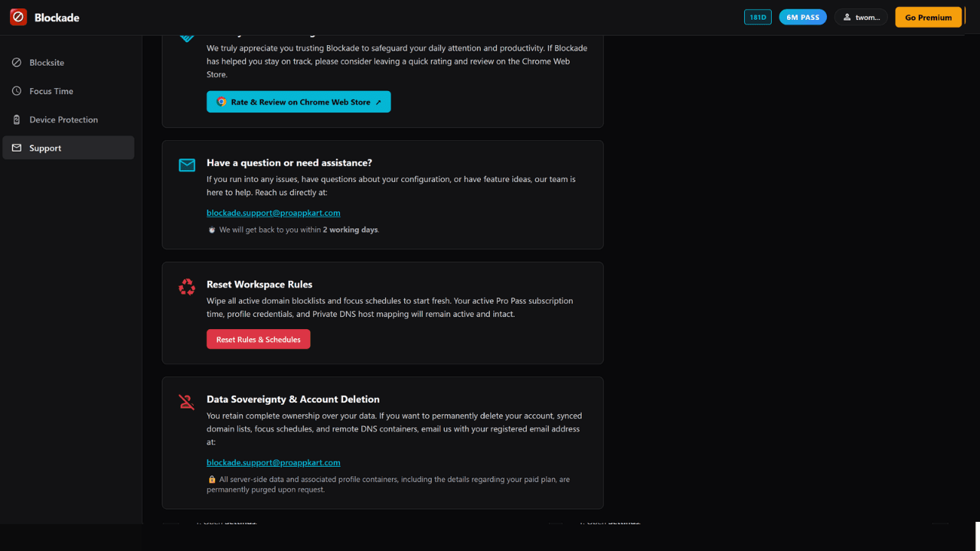This screenshot has width=980, height=551.
Task: Open the Blocksite sidebar section
Action: [68, 62]
